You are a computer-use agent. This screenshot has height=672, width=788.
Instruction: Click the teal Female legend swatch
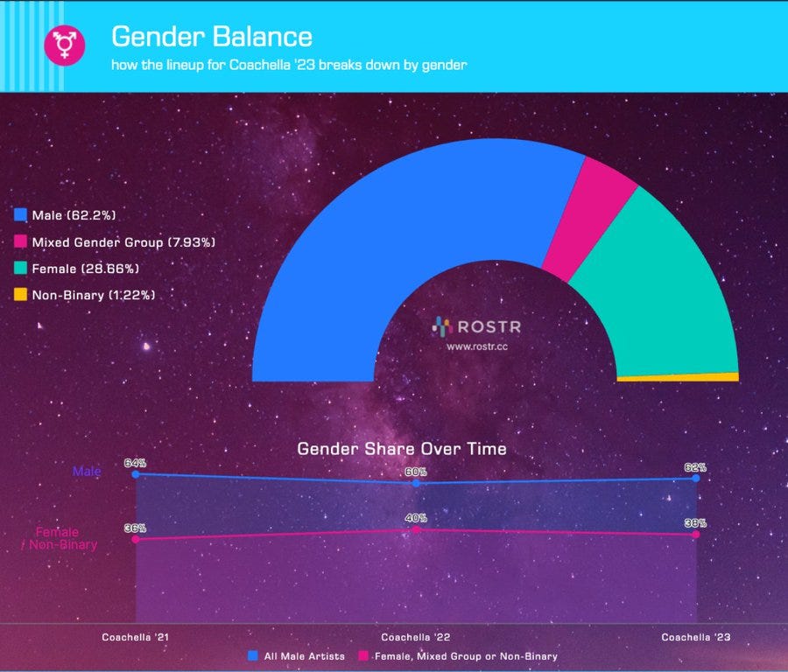21,269
